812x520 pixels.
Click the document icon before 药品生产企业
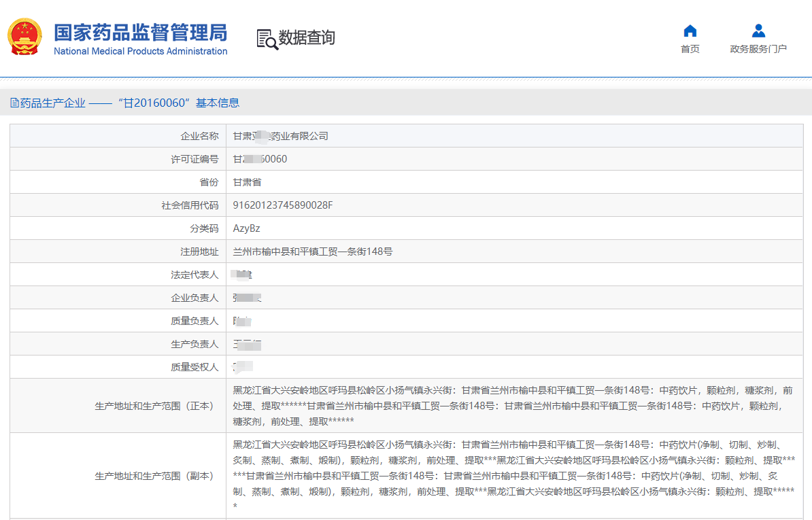click(x=14, y=103)
